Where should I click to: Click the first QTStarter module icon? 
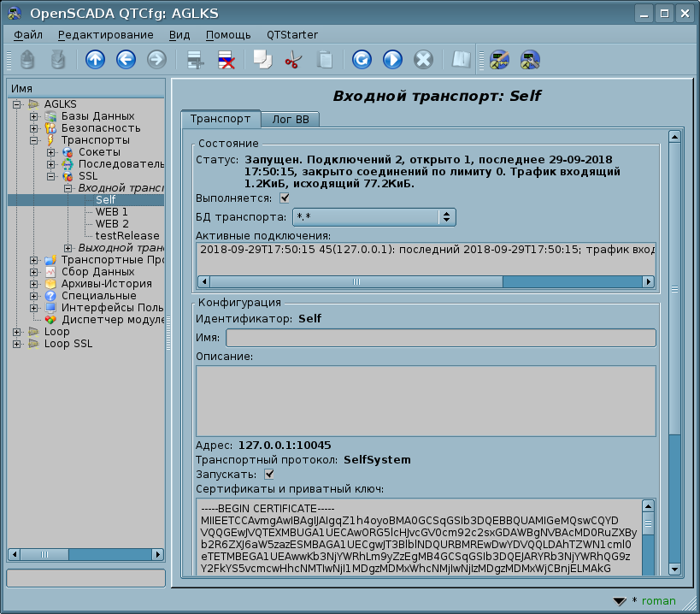499,59
